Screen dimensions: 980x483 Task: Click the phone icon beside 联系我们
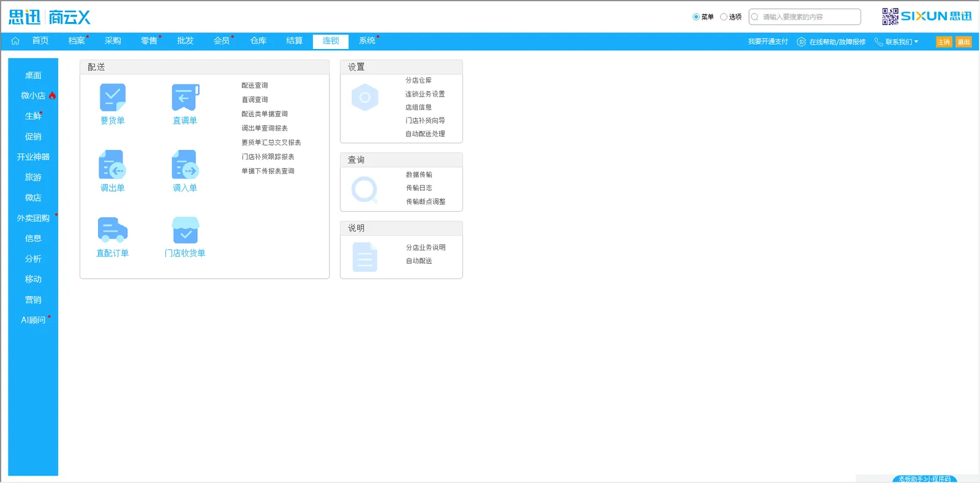pyautogui.click(x=878, y=42)
